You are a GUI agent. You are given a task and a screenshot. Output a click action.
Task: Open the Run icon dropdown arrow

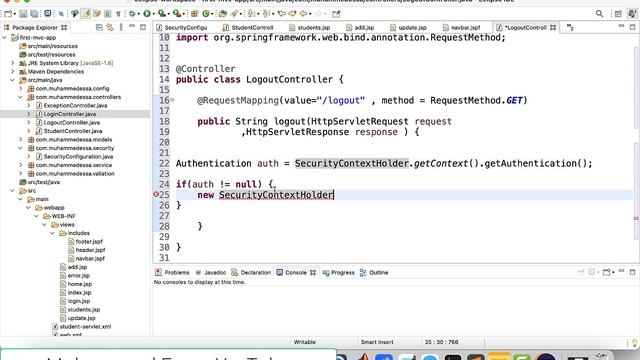[x=153, y=14]
